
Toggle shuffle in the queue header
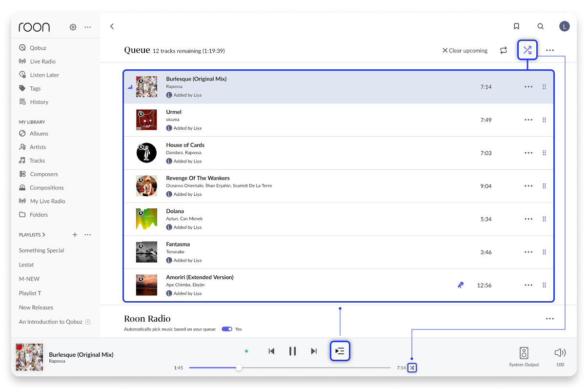pos(527,50)
